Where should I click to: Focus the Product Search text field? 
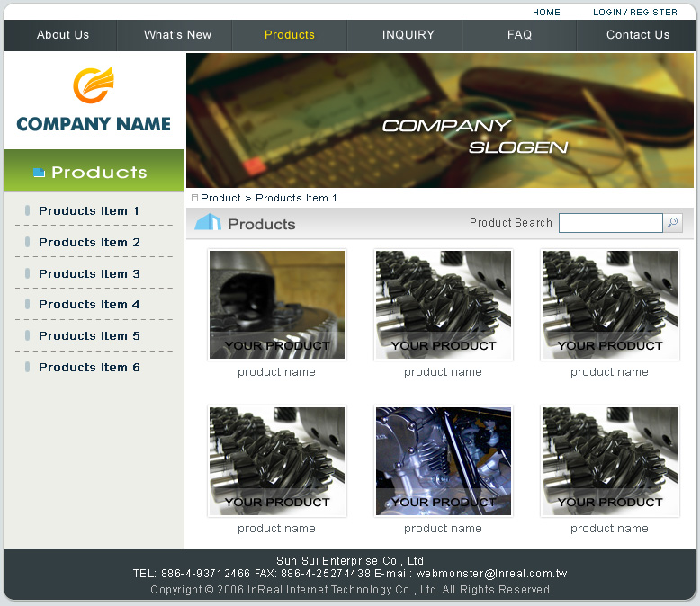click(610, 223)
